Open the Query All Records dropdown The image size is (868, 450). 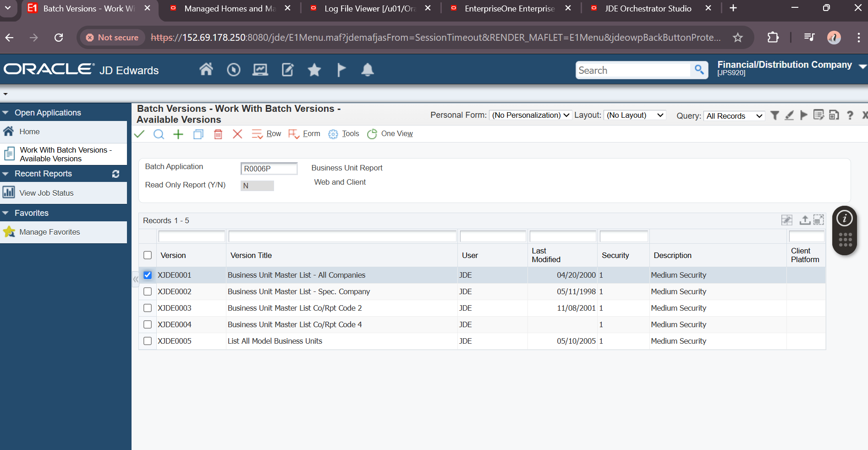click(x=734, y=116)
